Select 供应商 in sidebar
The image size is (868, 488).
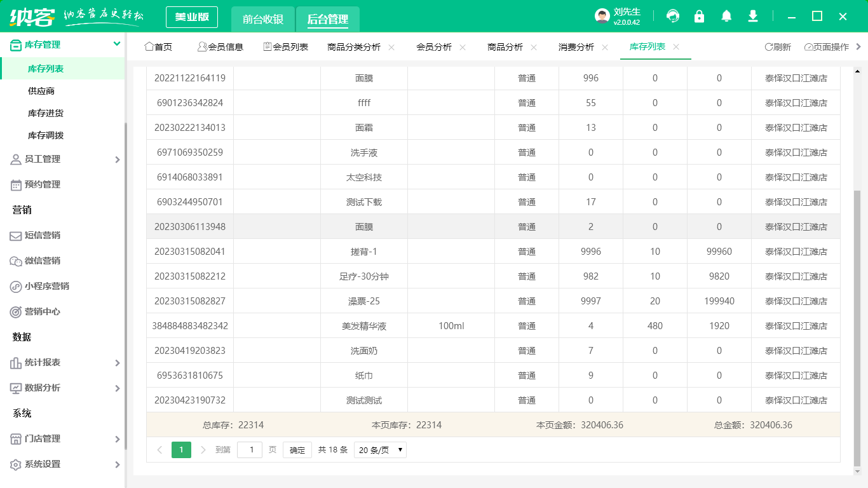(x=41, y=91)
